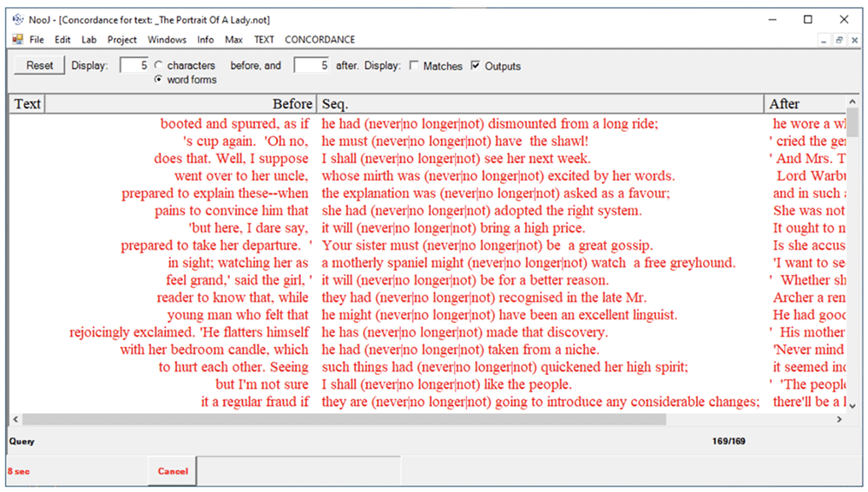Click the vertical scrollbar down arrow
The height and width of the screenshot is (492, 868).
click(852, 406)
